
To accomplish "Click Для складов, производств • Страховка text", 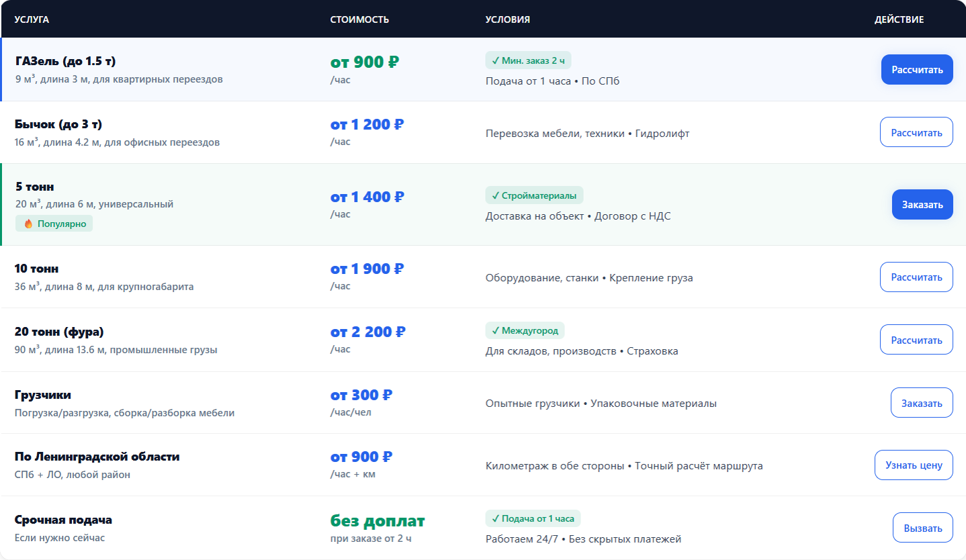I will pos(582,351).
